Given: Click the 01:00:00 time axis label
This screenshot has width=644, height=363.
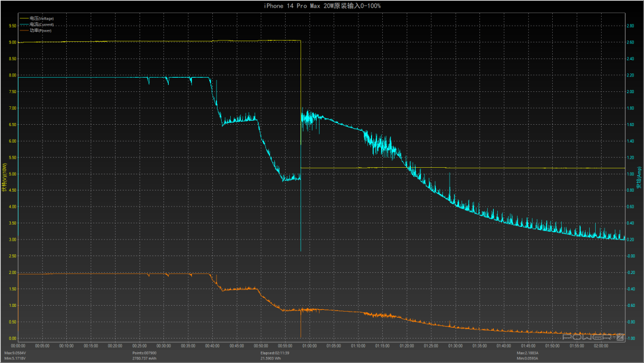Looking at the screenshot, I should click(309, 346).
